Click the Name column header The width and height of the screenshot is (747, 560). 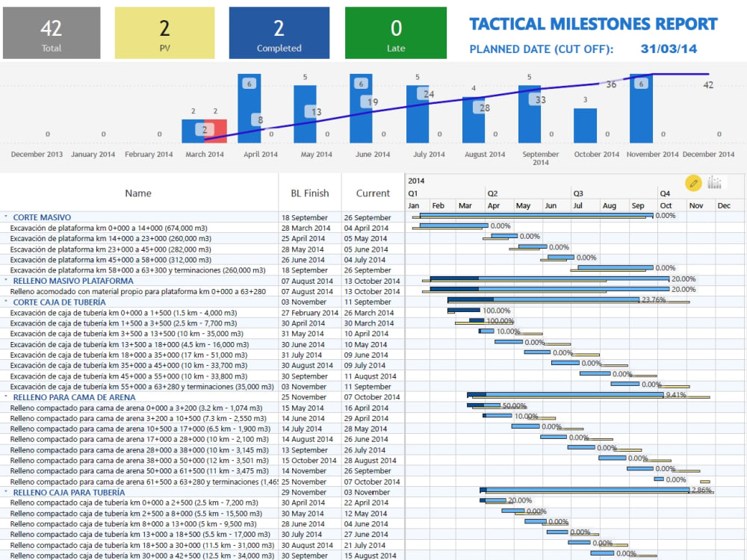coord(138,193)
